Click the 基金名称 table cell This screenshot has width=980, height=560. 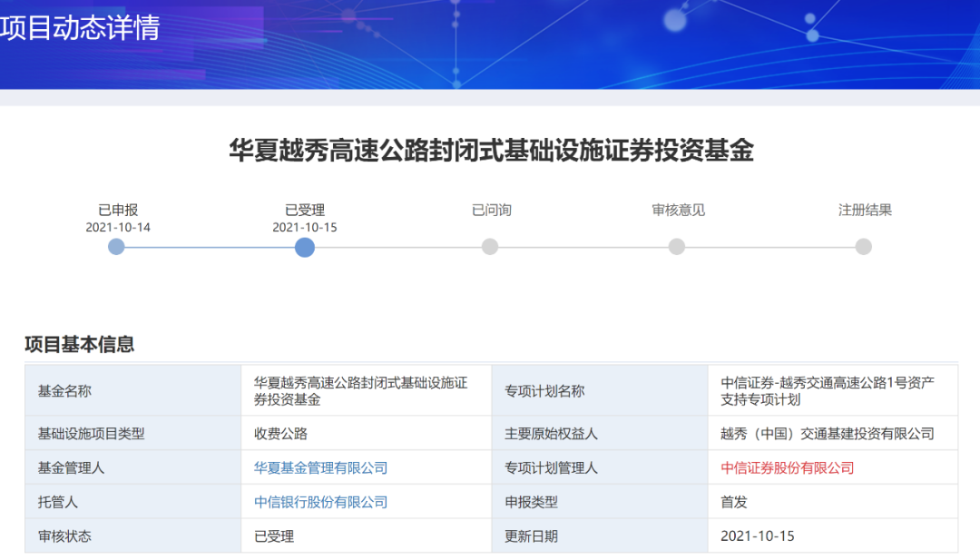click(70, 392)
